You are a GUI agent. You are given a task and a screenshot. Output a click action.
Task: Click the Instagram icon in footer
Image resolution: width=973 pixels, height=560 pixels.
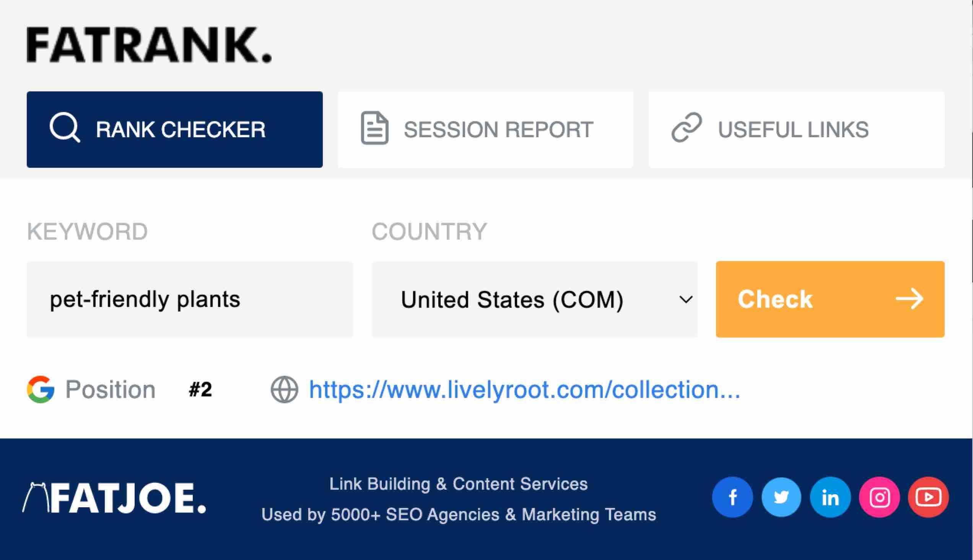(879, 497)
